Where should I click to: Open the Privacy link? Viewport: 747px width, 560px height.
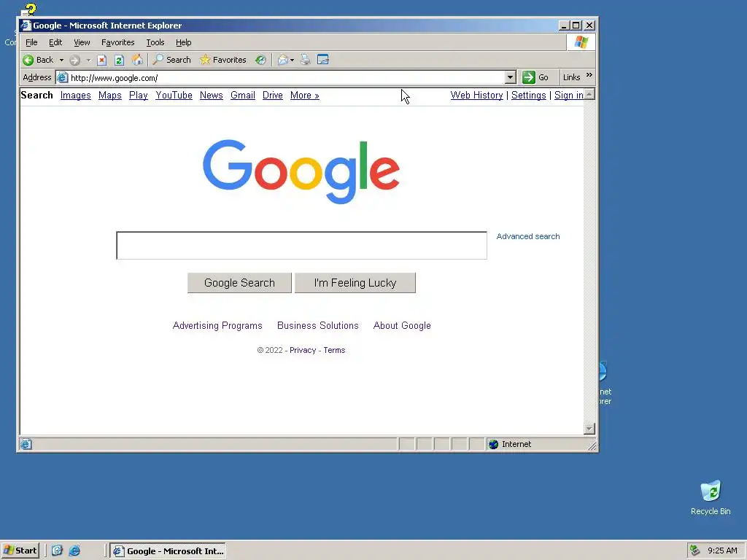point(303,350)
